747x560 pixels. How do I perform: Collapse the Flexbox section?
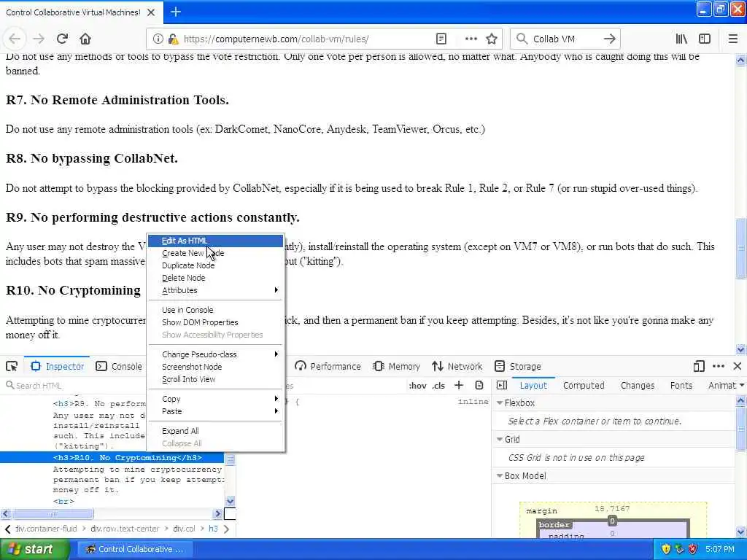(500, 402)
